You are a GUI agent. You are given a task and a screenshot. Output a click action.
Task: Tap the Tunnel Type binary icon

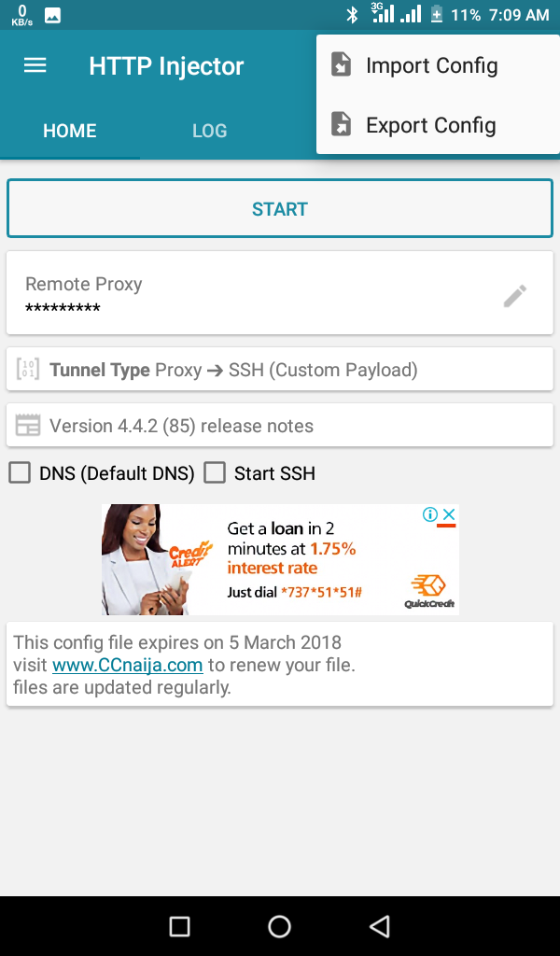tap(28, 370)
